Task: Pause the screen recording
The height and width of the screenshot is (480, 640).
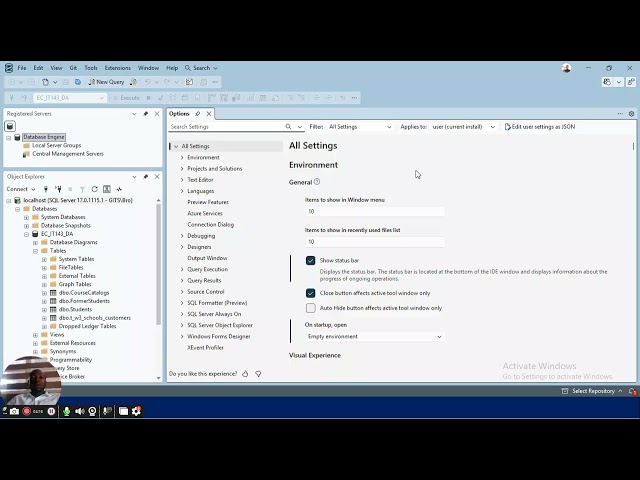Action: (x=51, y=411)
